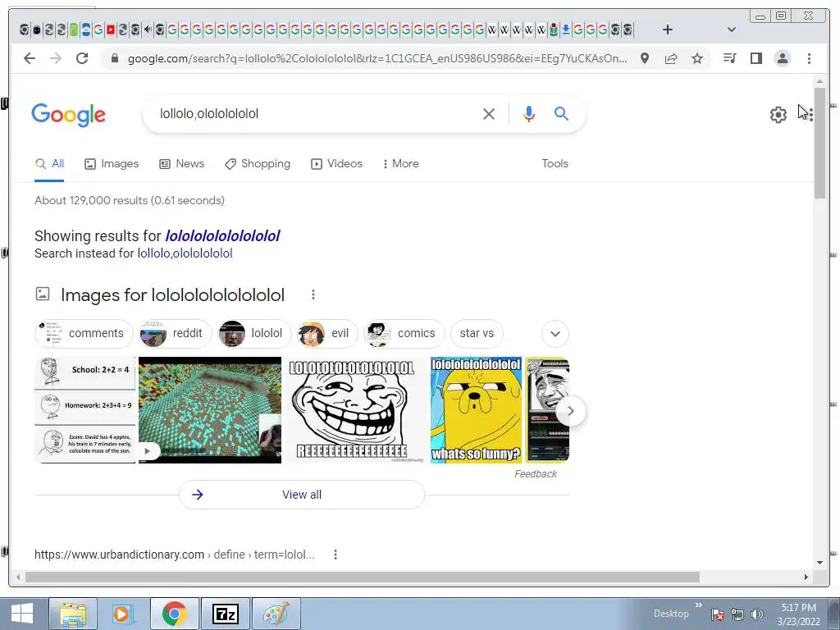This screenshot has width=840, height=630.
Task: Open the Chrome profile avatar menu
Action: click(782, 58)
